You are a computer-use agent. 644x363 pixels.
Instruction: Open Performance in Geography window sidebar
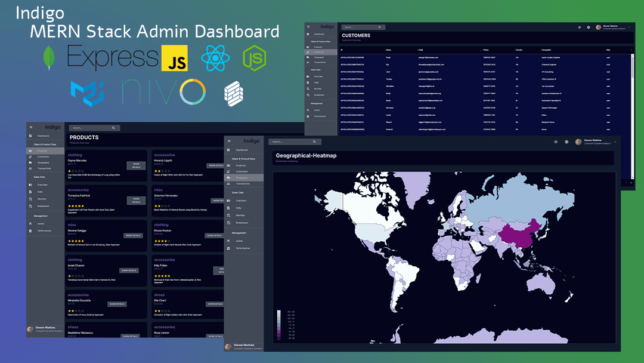(244, 248)
